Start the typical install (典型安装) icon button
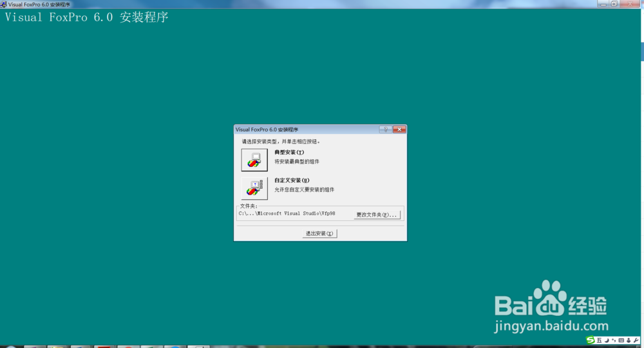 coord(254,160)
